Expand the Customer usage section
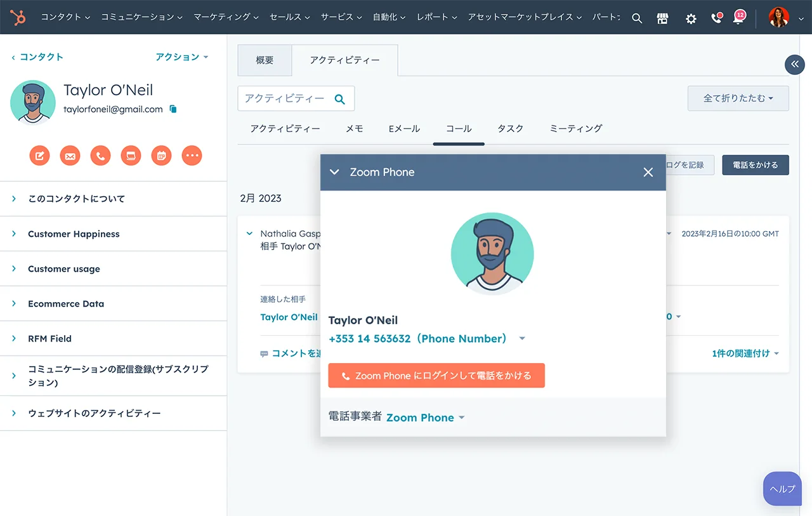This screenshot has height=516, width=812. pos(114,268)
